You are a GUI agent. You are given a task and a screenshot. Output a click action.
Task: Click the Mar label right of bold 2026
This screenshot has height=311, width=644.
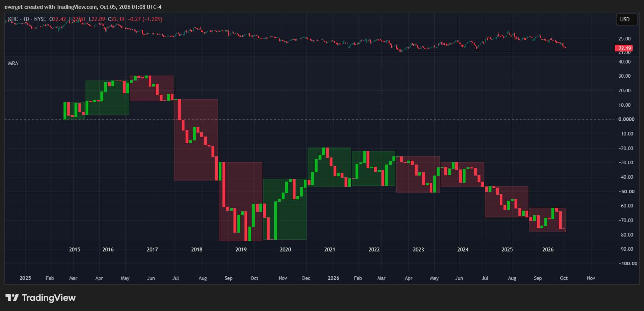(x=381, y=278)
